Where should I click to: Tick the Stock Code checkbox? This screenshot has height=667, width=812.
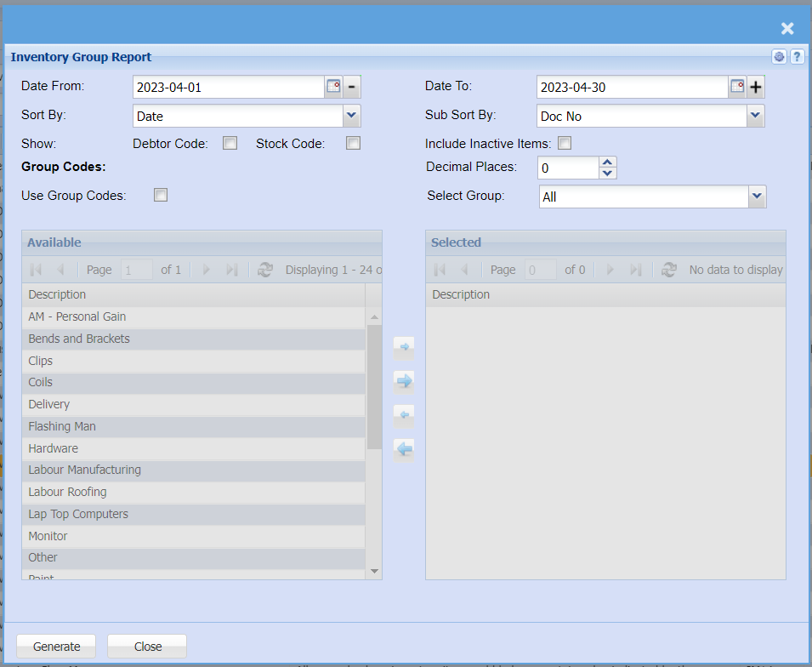(353, 144)
